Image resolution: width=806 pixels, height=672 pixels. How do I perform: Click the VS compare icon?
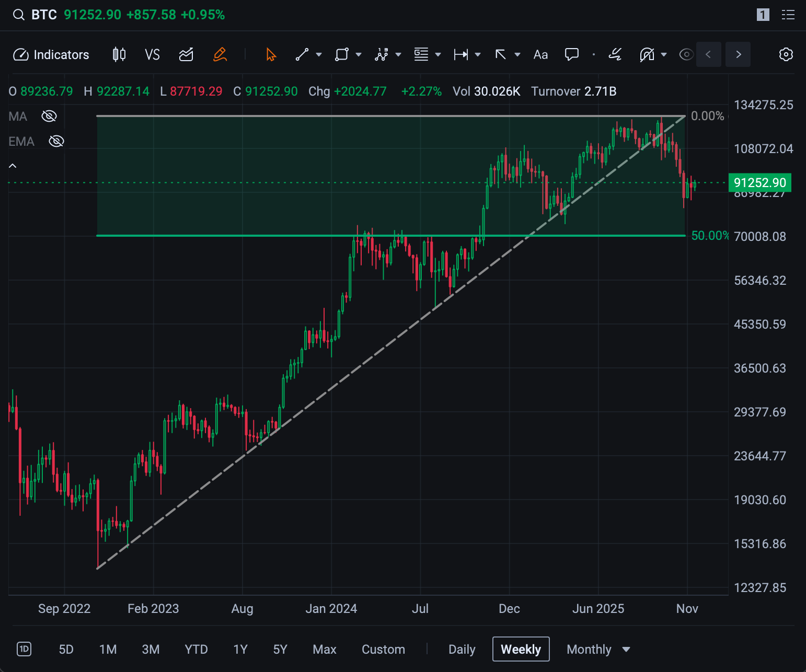(x=152, y=55)
